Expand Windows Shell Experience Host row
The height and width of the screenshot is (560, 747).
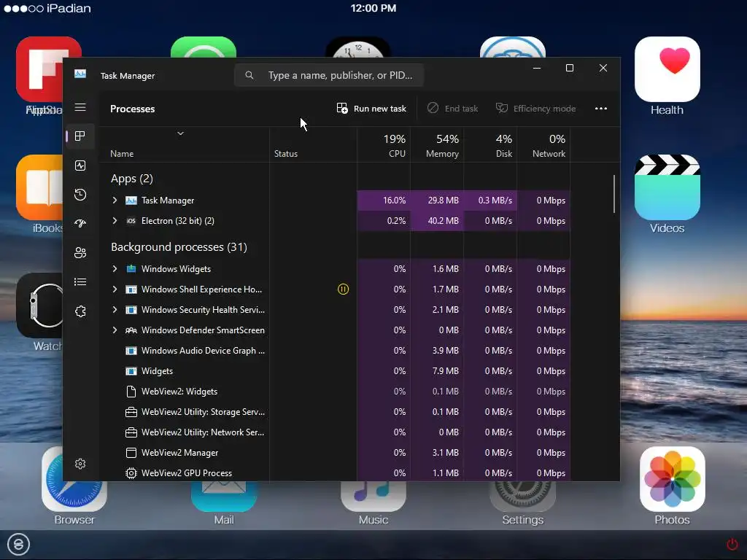pyautogui.click(x=115, y=289)
